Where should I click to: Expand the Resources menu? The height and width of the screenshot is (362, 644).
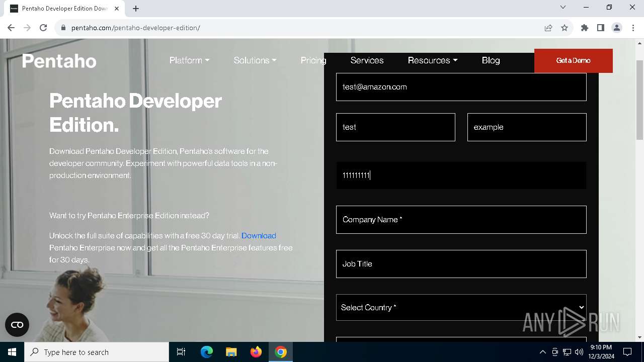coord(433,60)
